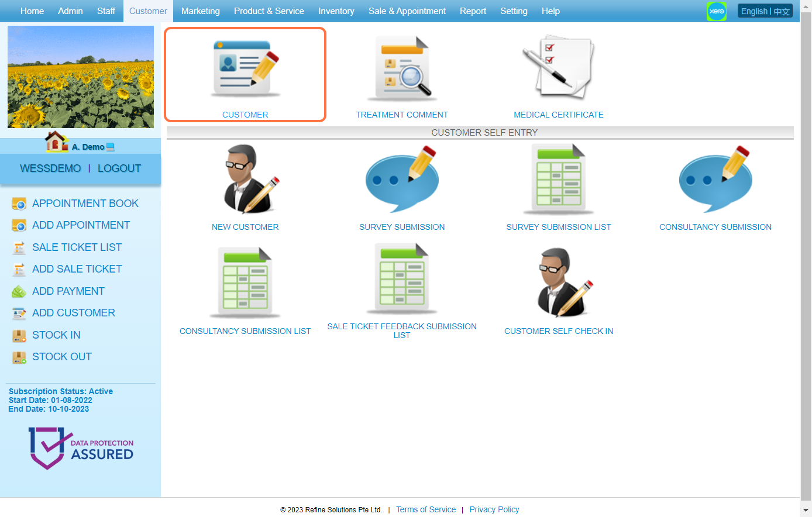The width and height of the screenshot is (812, 517).
Task: Switch language to English
Action: (754, 11)
